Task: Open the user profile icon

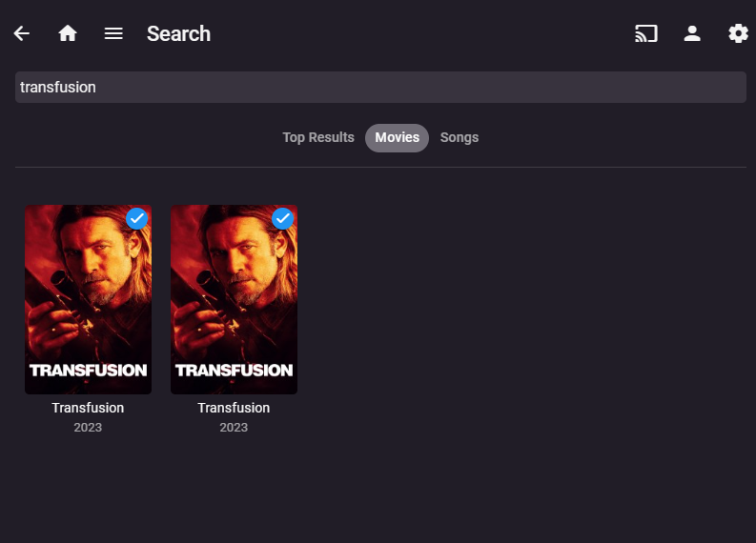Action: point(692,33)
